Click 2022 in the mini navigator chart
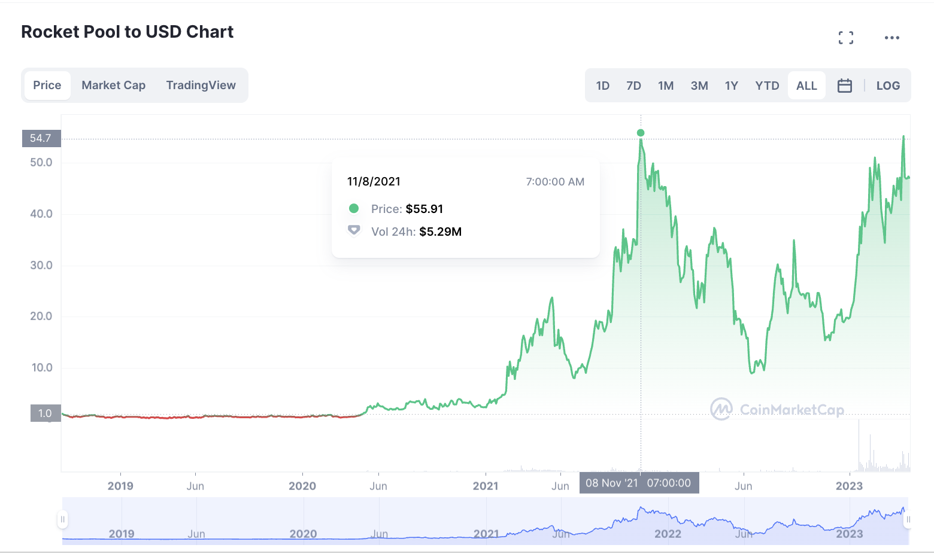 (x=668, y=534)
